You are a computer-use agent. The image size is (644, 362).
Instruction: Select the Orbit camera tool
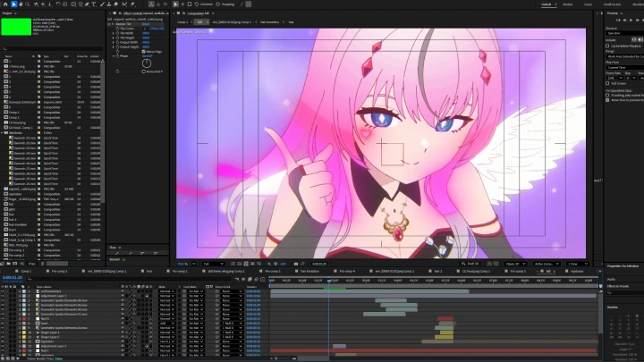tap(36, 4)
